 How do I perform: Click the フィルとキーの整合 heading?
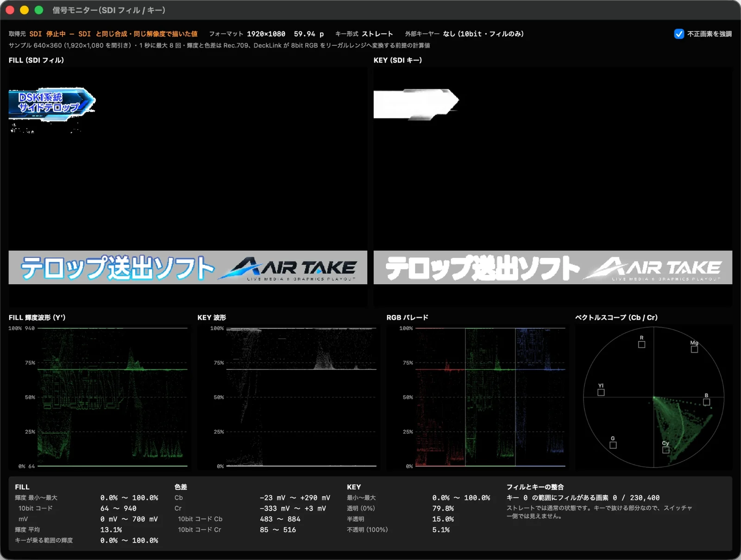535,487
